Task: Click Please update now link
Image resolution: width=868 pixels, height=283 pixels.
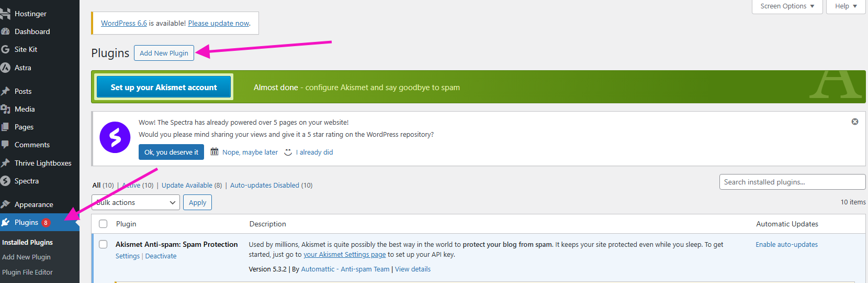Action: (219, 23)
